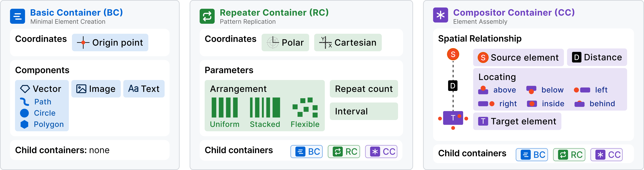Click the blue Polygon hexagon icon
The image size is (644, 170).
(x=25, y=124)
